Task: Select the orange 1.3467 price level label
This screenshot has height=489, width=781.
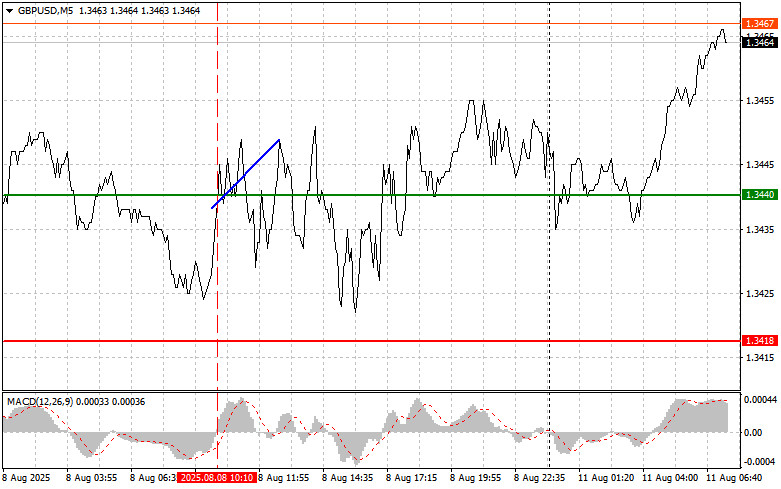Action: (760, 24)
